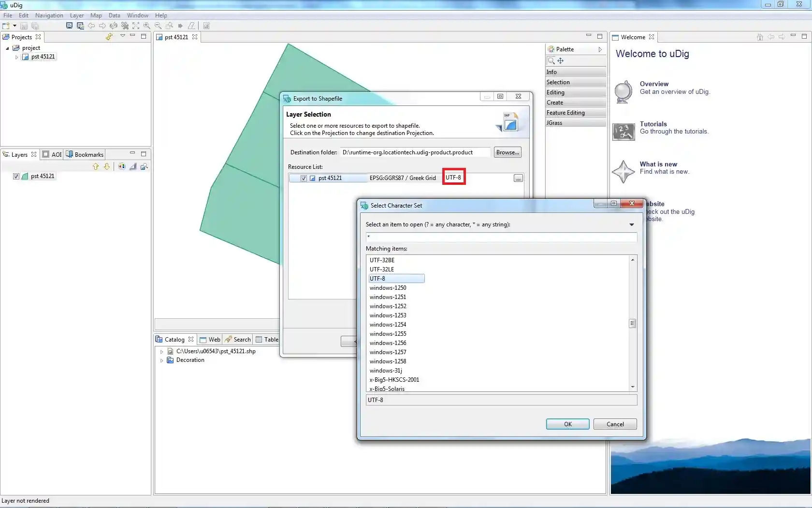Move layer down with the down arrow icon
Screen dimensions: 812x508
[x=107, y=166]
